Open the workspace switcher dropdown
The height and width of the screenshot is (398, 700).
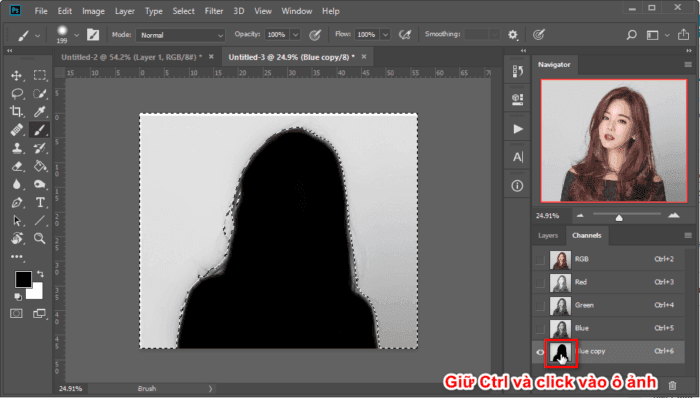657,35
